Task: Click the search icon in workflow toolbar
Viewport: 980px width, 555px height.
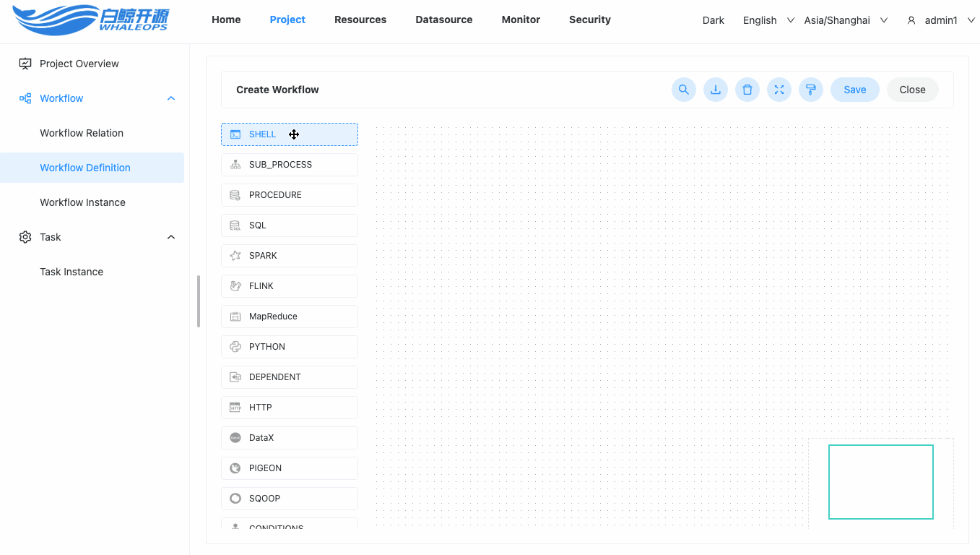Action: tap(683, 90)
